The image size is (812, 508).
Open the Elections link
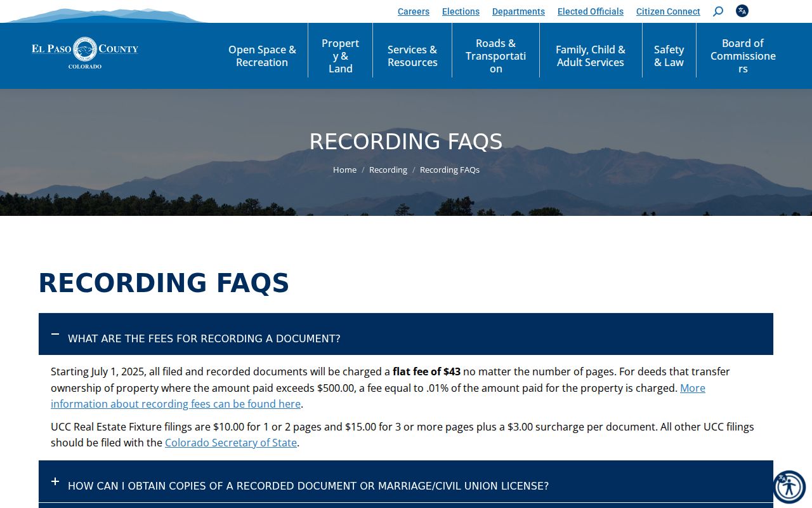pos(461,11)
